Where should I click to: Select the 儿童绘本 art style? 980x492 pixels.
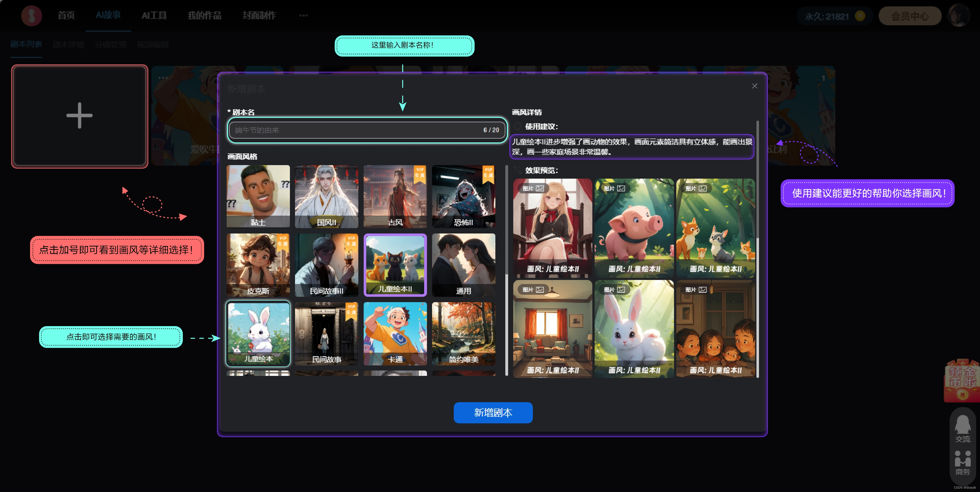258,334
